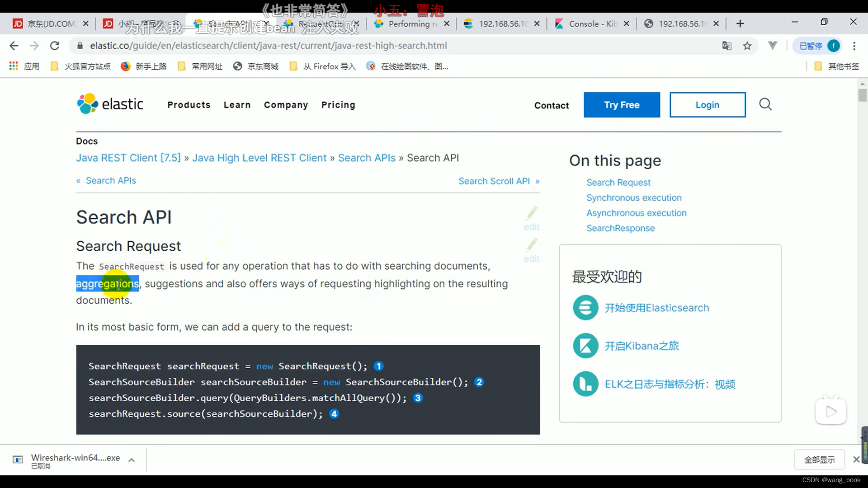Image resolution: width=868 pixels, height=488 pixels.
Task: Jump to SearchResponse section
Action: (620, 228)
